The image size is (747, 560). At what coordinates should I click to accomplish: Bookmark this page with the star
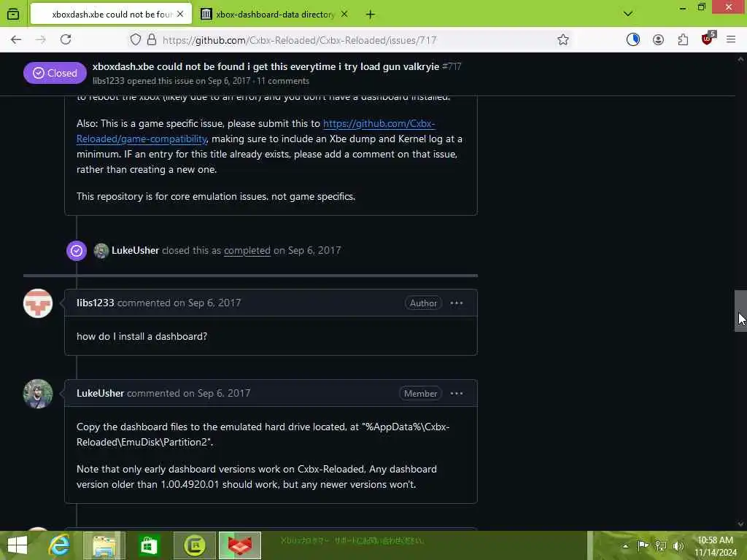pyautogui.click(x=563, y=40)
